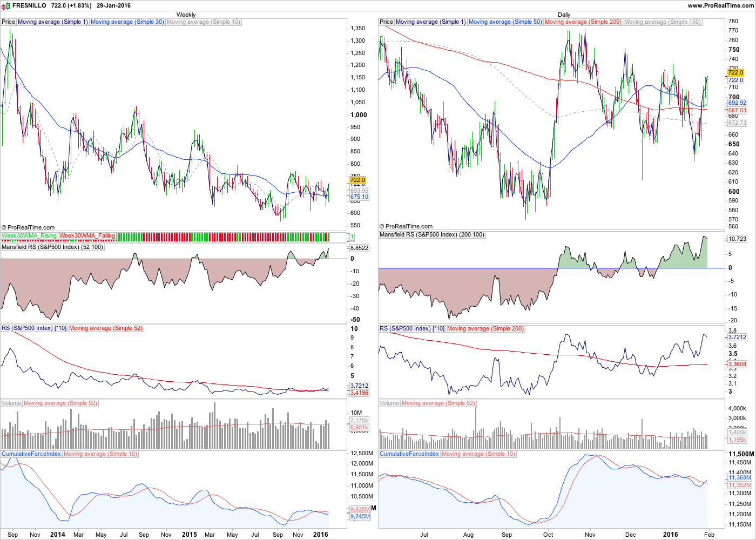Click the 29-Jan-2016 date in the header
The height and width of the screenshot is (540, 756).
tap(113, 5)
